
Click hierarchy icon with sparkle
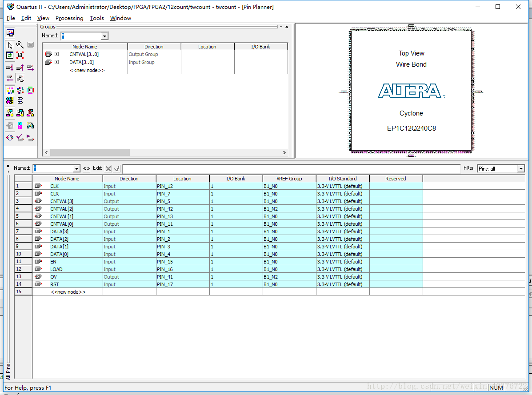coord(10,113)
